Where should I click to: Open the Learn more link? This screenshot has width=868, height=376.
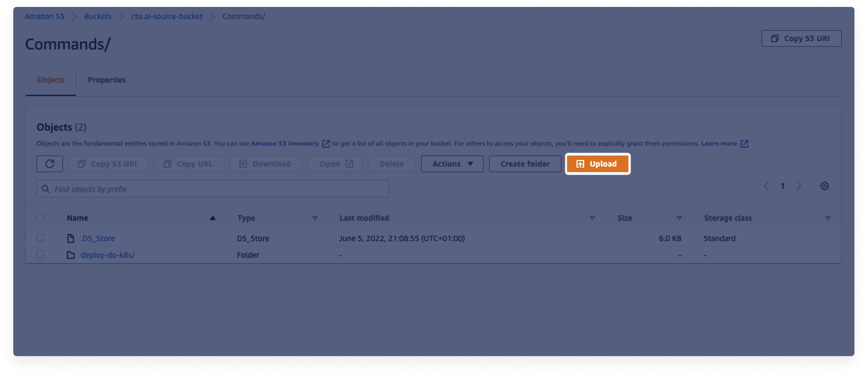coord(719,144)
